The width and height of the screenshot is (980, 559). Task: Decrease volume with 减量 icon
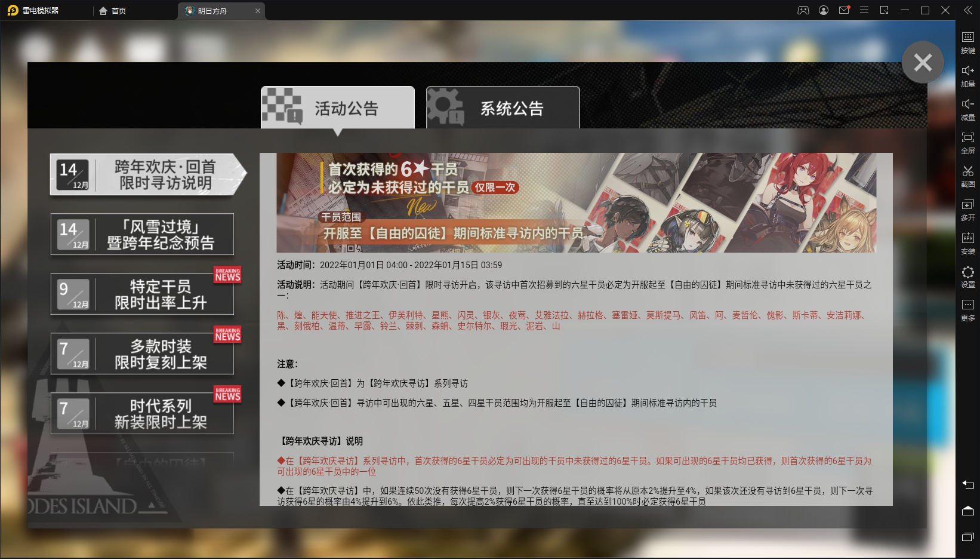point(968,110)
